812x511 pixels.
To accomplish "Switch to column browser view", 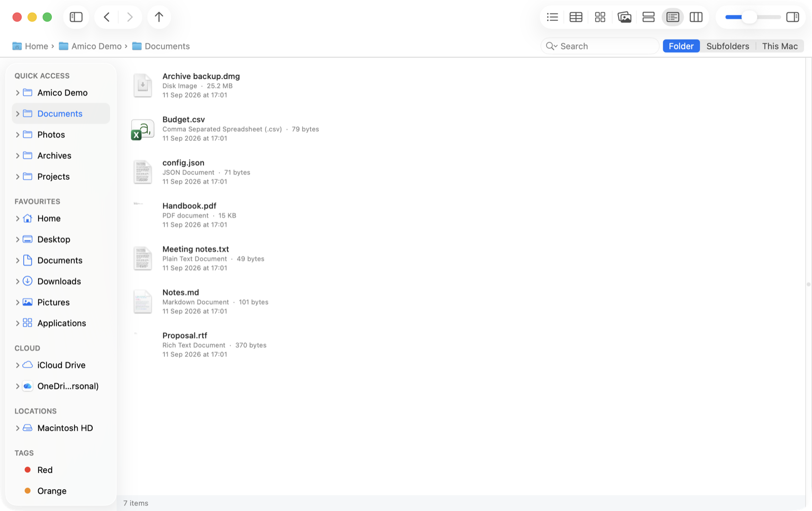I will (x=696, y=17).
